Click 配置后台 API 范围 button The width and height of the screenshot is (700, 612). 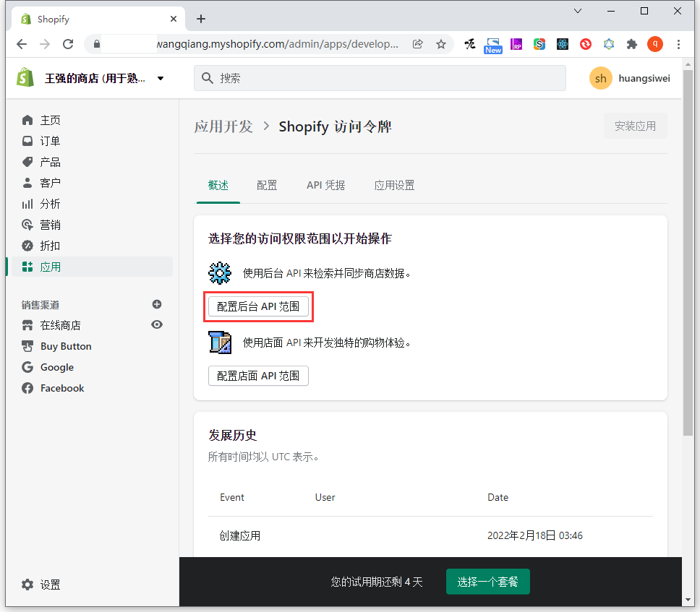pos(258,306)
